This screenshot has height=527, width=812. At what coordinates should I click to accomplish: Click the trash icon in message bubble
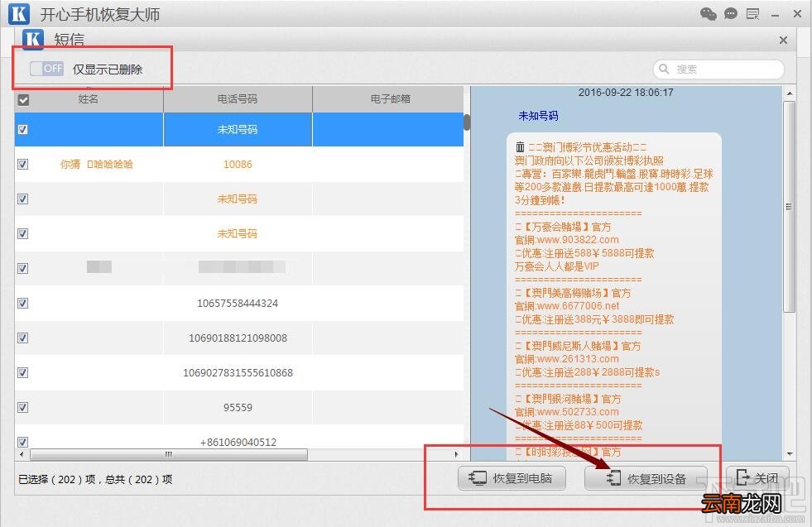[520, 147]
